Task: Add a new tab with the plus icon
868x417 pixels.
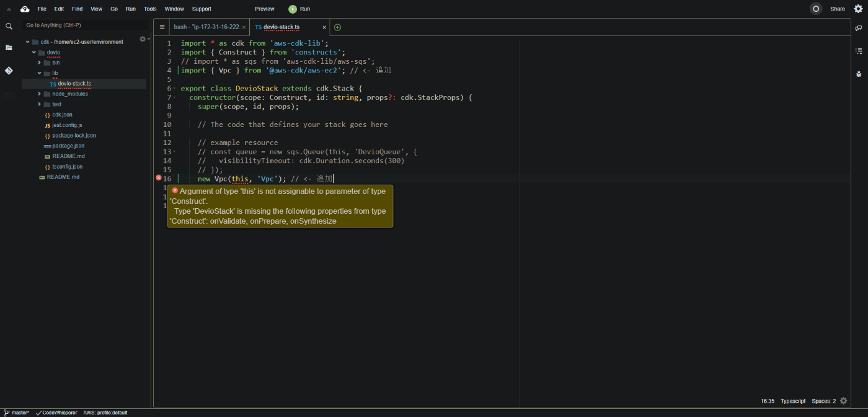Action: click(x=337, y=27)
